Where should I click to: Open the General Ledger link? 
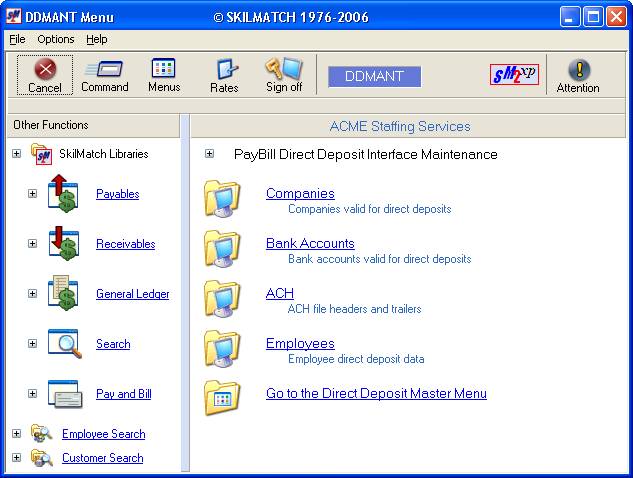point(132,294)
